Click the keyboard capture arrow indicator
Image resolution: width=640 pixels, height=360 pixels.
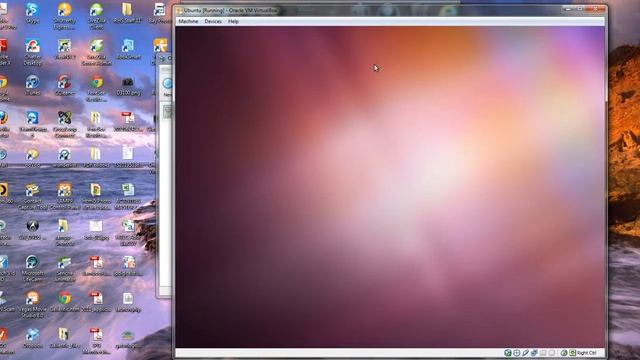coord(573,353)
